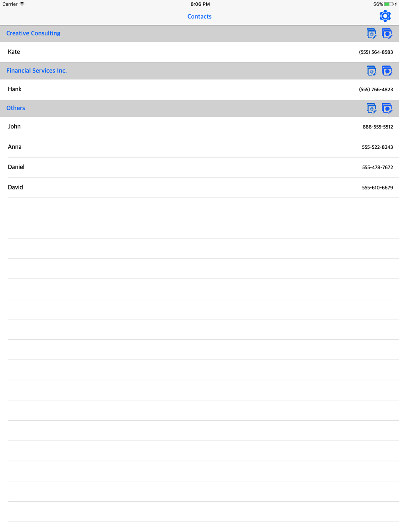Compose group email for Creative Consulting
The height and width of the screenshot is (532, 399).
tap(371, 33)
